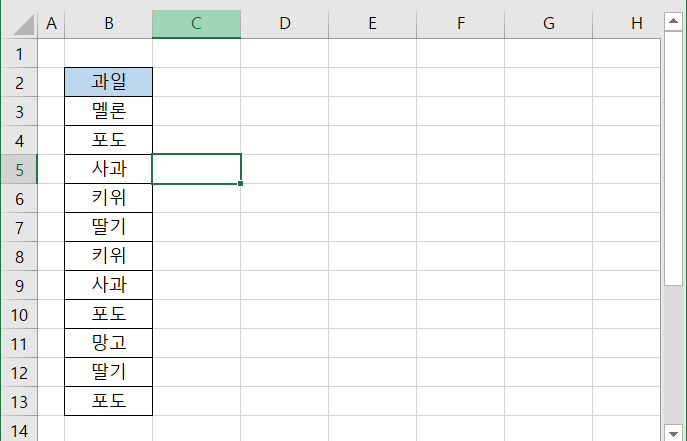Select the 포도 cell in row 13
The image size is (687, 441).
click(x=109, y=401)
